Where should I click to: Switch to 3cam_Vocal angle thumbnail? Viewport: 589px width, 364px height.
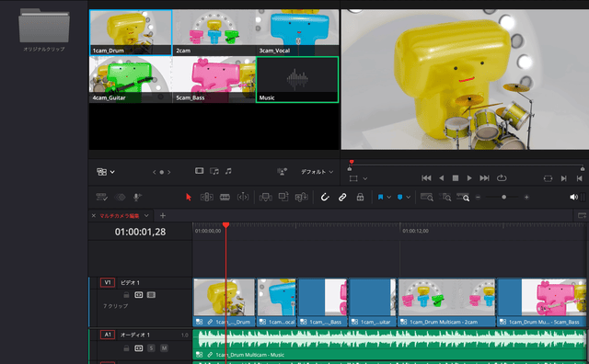[x=297, y=33]
